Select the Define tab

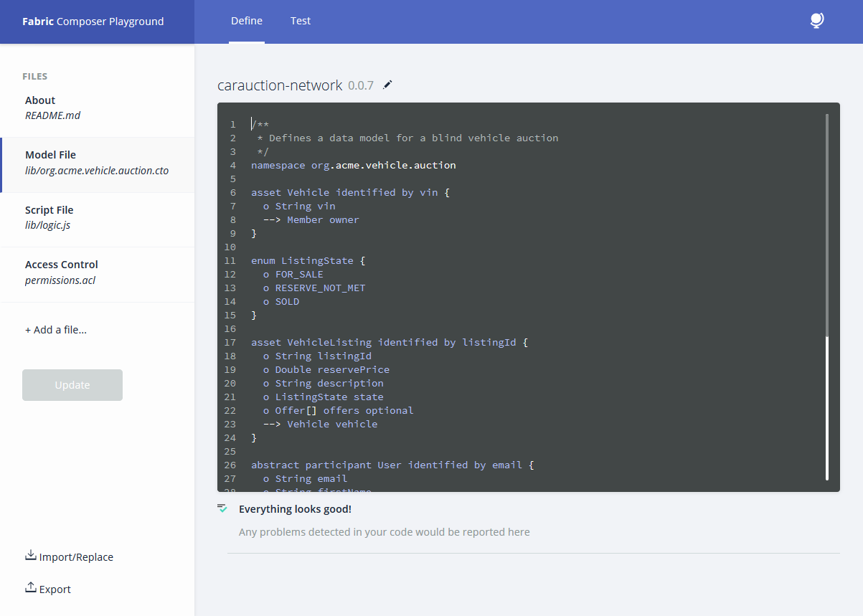(247, 21)
